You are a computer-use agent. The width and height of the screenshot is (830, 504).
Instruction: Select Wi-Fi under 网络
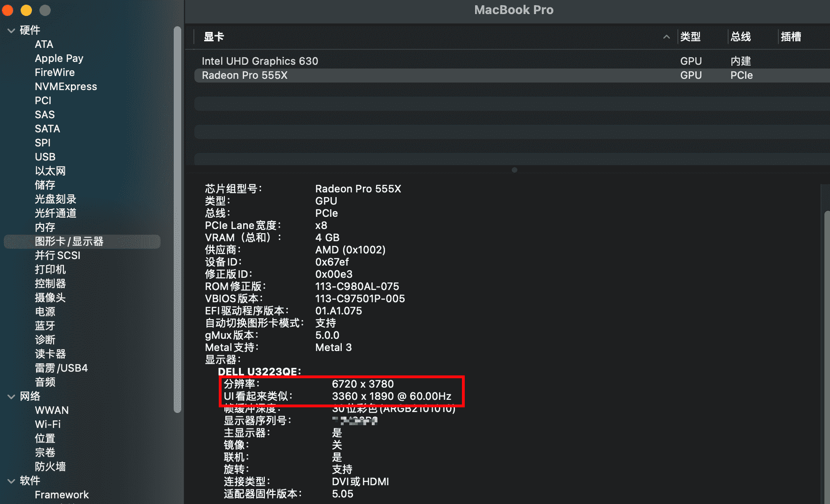[x=48, y=424]
